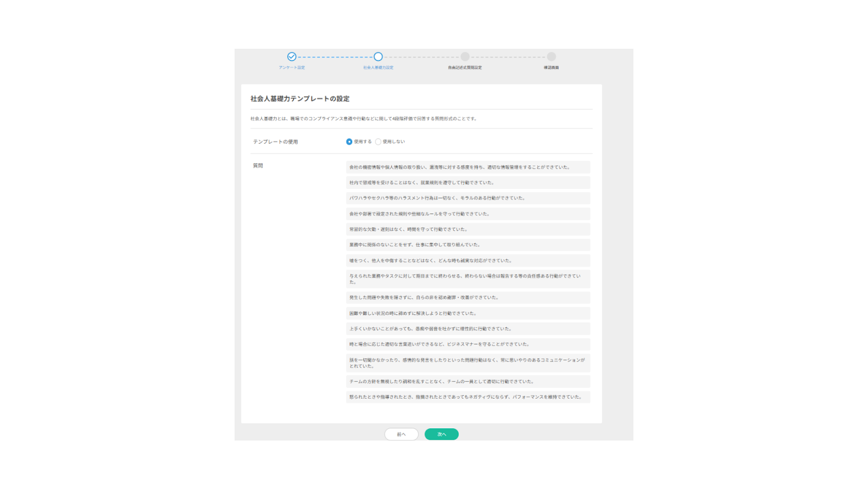Click the 常習的な欠勤・遅刻 question field

pos(468,229)
